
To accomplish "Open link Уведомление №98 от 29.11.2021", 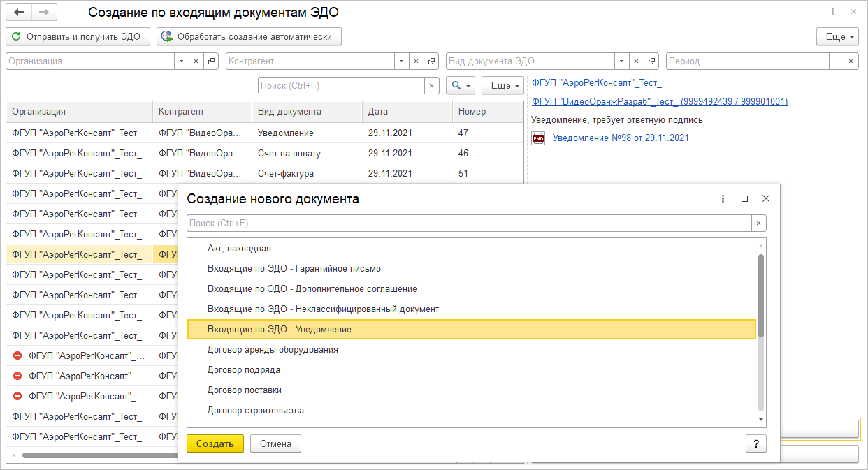I will pyautogui.click(x=621, y=138).
